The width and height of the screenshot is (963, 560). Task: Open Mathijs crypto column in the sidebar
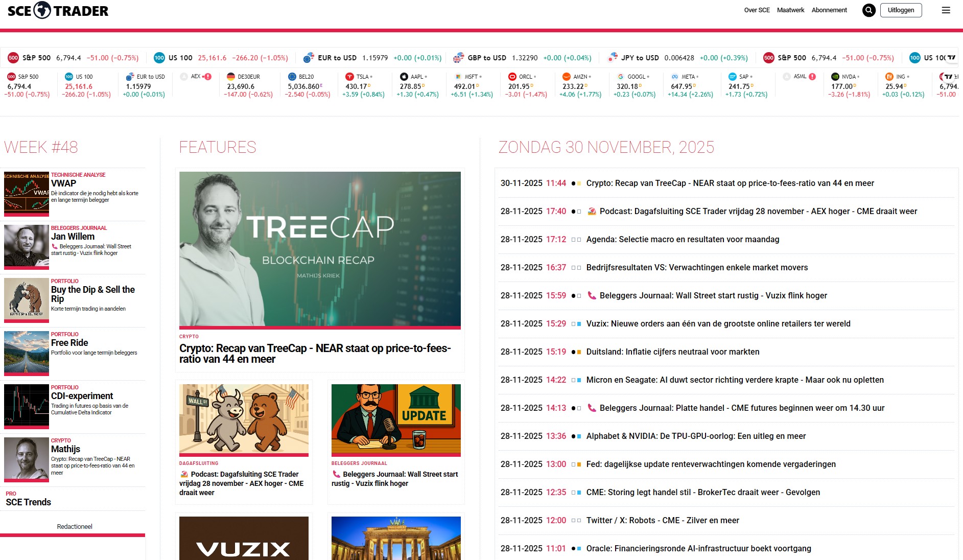pos(65,449)
